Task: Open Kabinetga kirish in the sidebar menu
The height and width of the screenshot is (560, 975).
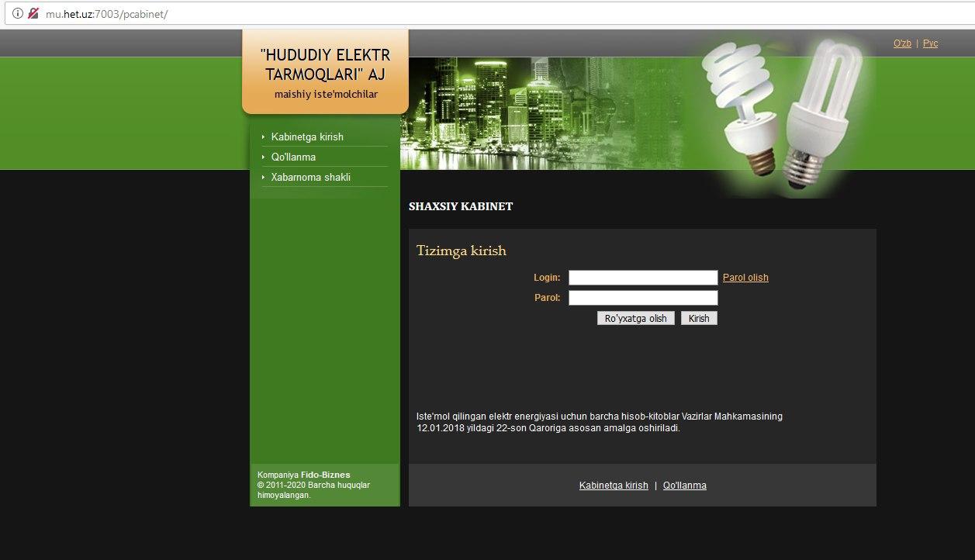Action: coord(307,137)
